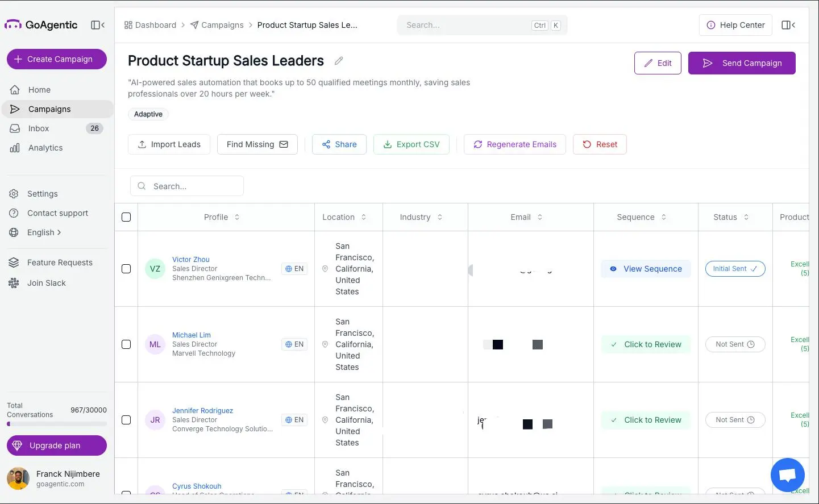Toggle the right panel icon near Help Center
819x504 pixels.
coord(788,25)
